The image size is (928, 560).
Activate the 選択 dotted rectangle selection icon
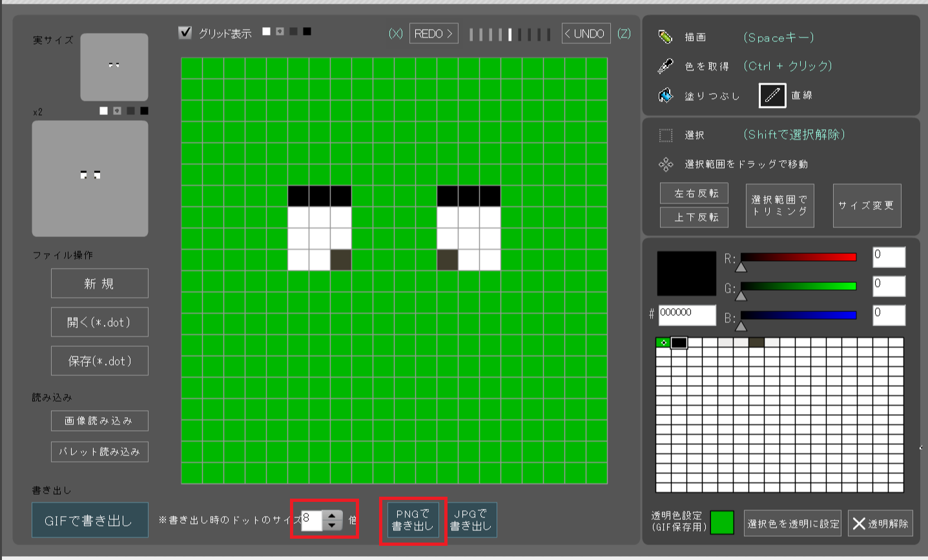pos(666,135)
